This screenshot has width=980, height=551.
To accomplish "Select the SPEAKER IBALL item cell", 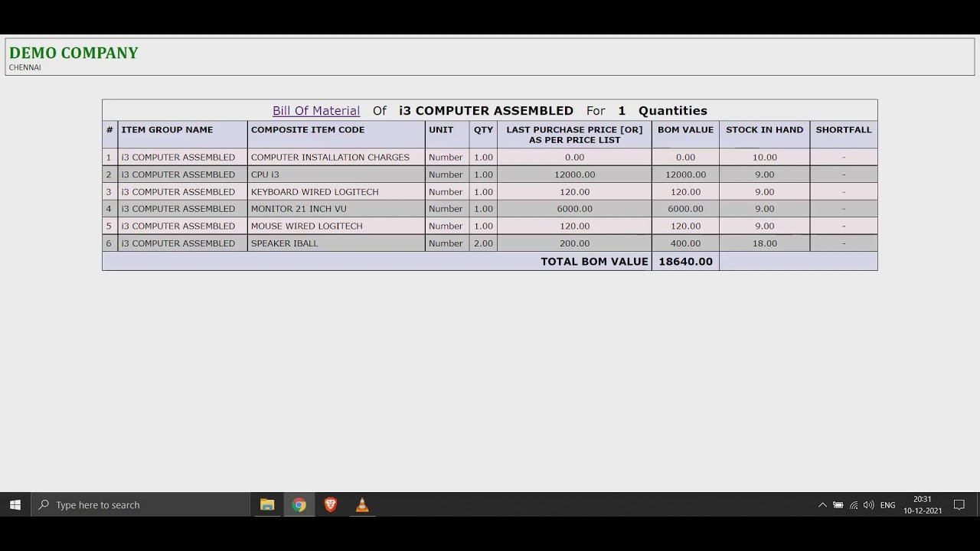I will tap(336, 243).
